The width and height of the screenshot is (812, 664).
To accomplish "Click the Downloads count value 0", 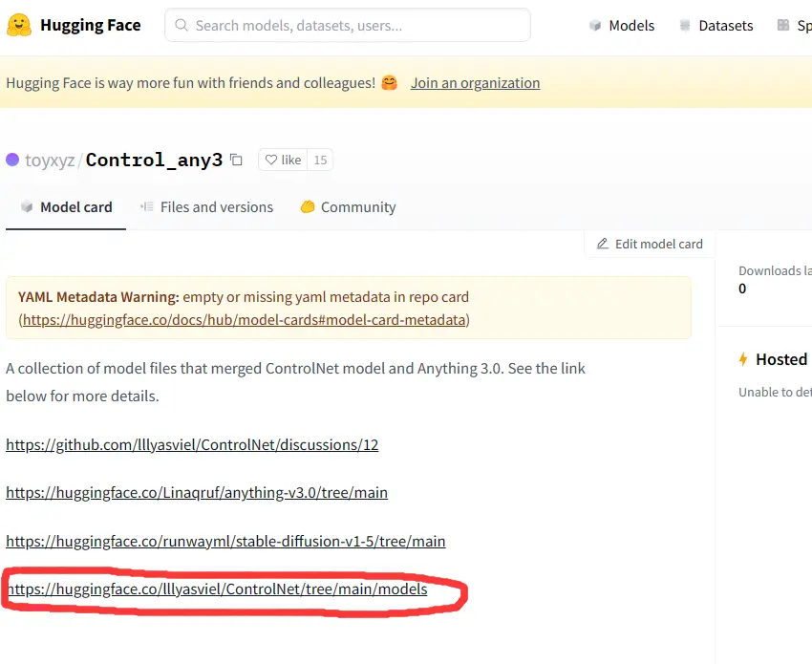I will coord(742,289).
